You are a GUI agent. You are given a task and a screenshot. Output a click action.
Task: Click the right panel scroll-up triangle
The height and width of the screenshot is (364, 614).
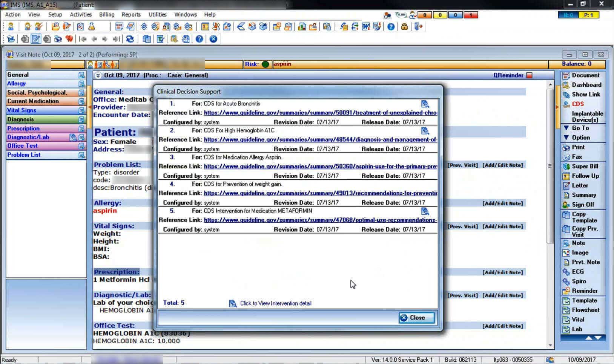(589, 338)
